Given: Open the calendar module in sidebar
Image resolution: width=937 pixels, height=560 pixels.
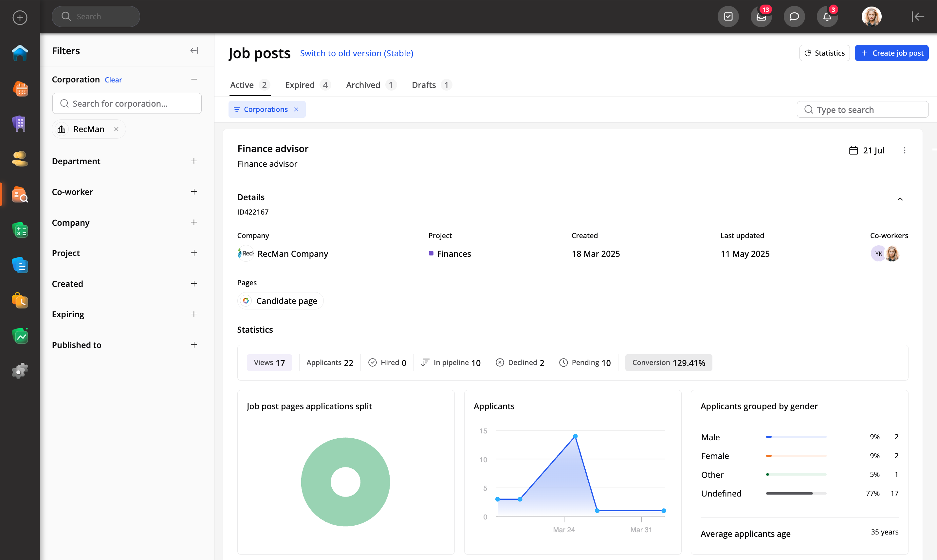Looking at the screenshot, I should point(20,89).
